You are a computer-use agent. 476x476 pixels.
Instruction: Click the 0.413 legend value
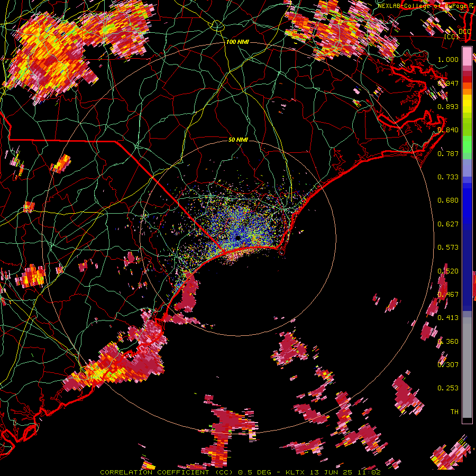point(448,318)
